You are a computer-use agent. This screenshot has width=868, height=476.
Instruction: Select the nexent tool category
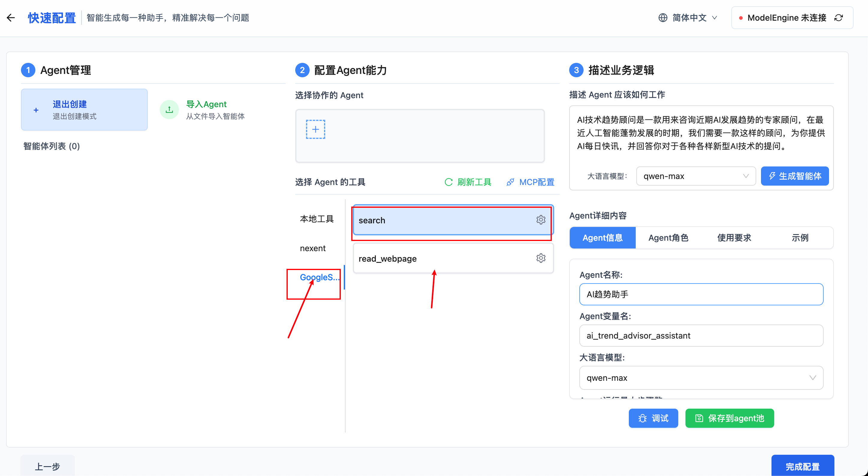[x=313, y=248]
